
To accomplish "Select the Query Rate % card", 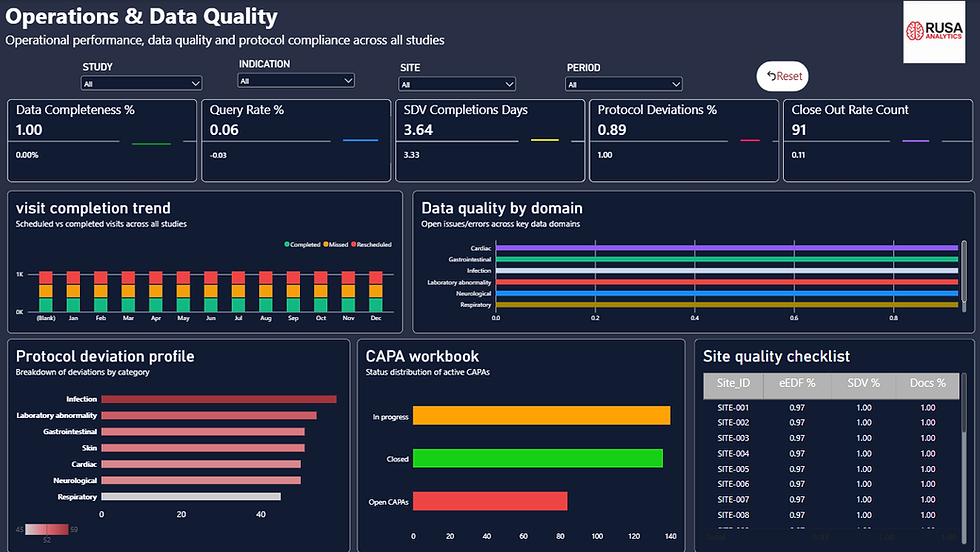I will pos(296,141).
